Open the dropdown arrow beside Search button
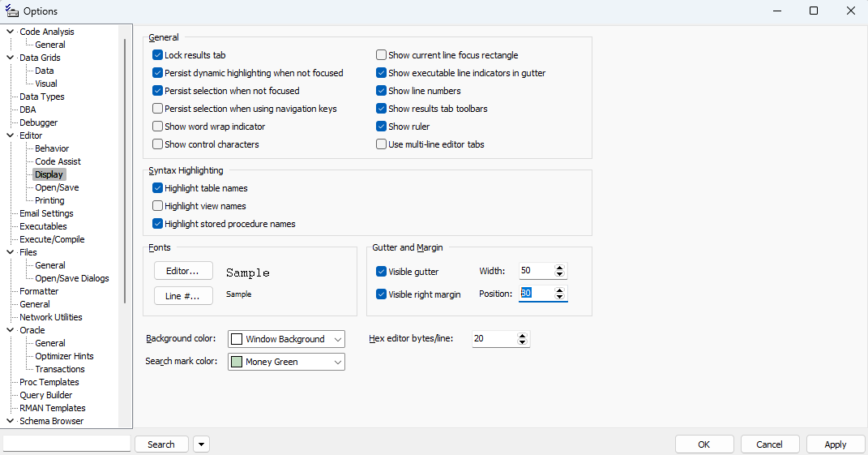The image size is (868, 455). click(x=202, y=444)
